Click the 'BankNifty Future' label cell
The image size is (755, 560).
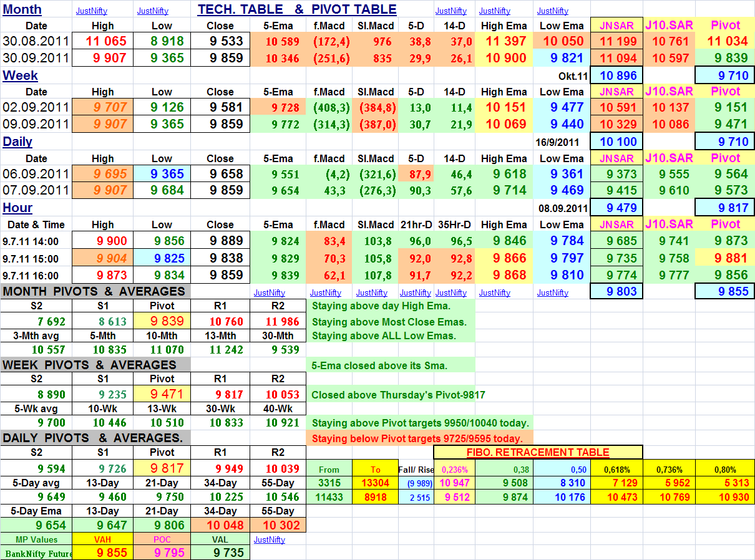[x=36, y=553]
